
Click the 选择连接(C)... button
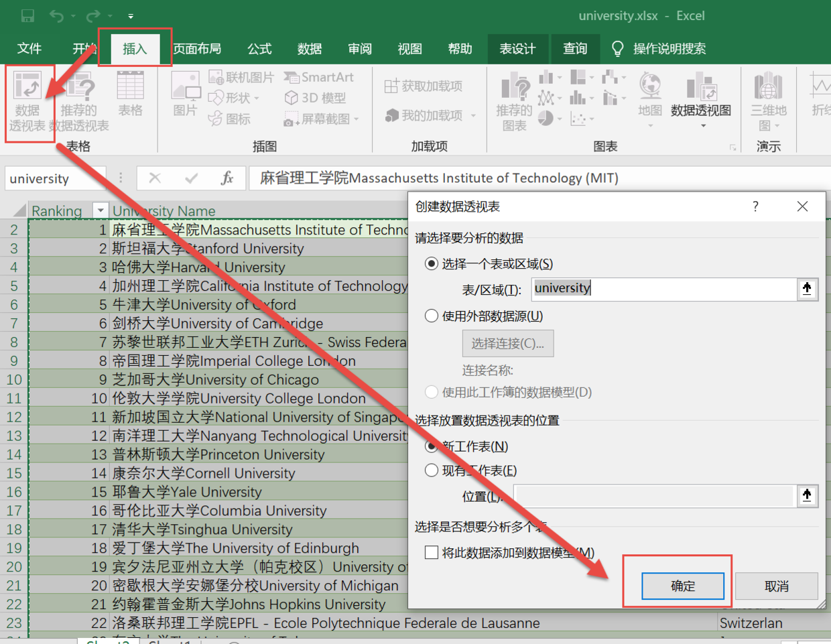(x=508, y=343)
